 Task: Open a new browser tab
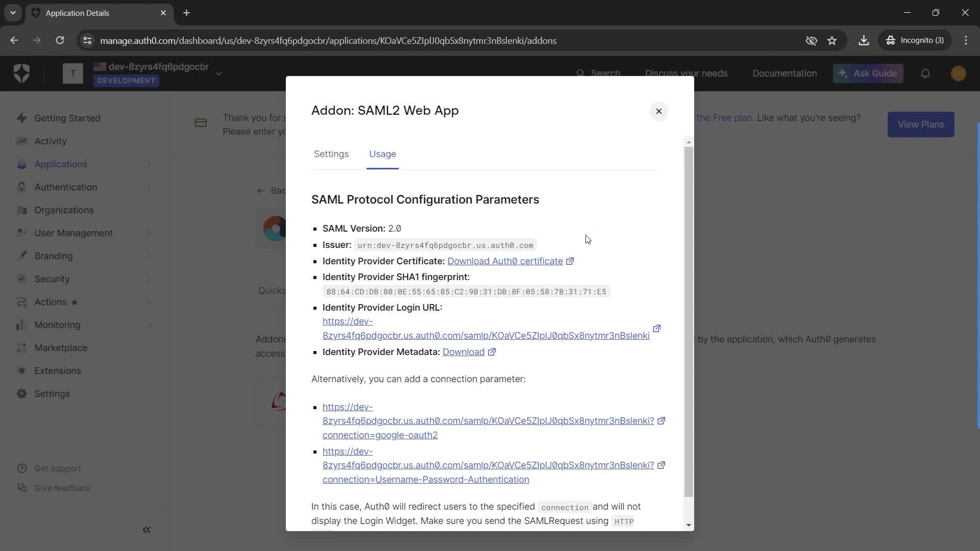pos(187,13)
